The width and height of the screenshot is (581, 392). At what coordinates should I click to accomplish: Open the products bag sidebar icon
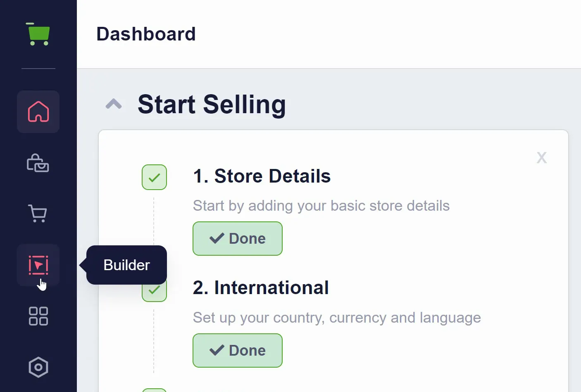click(x=38, y=163)
